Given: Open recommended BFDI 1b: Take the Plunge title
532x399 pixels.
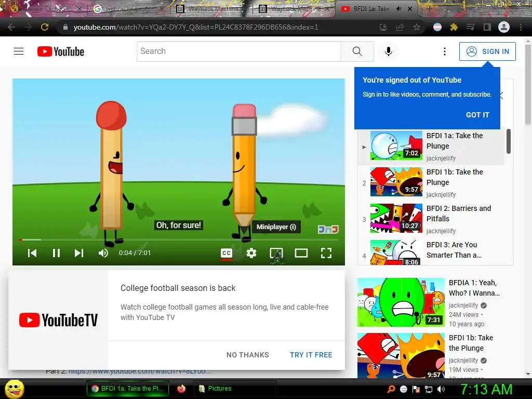Looking at the screenshot, I should coord(471,343).
